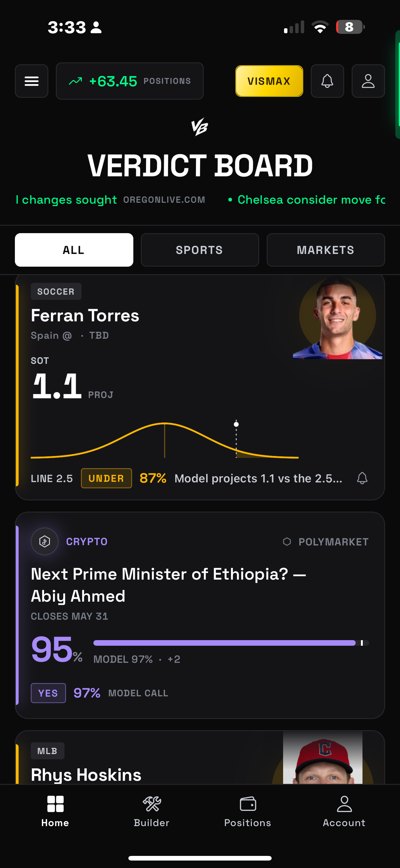Tap the YES model call badge
Screen dimensions: 400x868
(x=48, y=693)
